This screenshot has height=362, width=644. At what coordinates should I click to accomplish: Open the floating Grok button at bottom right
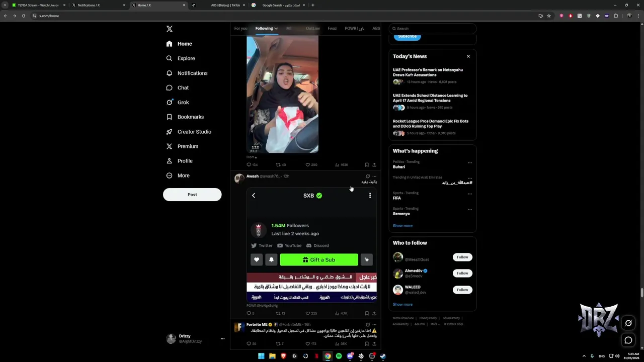(628, 323)
